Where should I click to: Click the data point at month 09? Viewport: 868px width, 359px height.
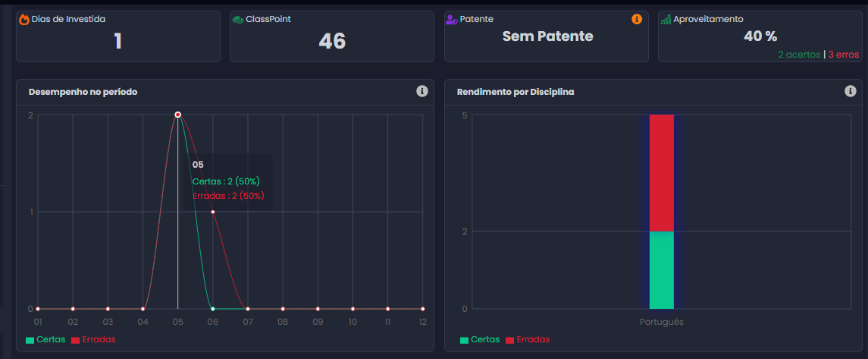(318, 309)
